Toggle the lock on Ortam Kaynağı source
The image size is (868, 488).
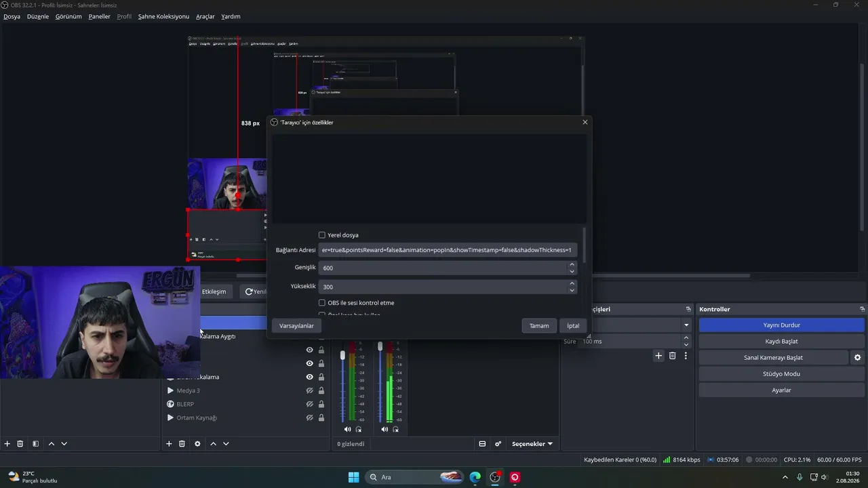coord(321,418)
